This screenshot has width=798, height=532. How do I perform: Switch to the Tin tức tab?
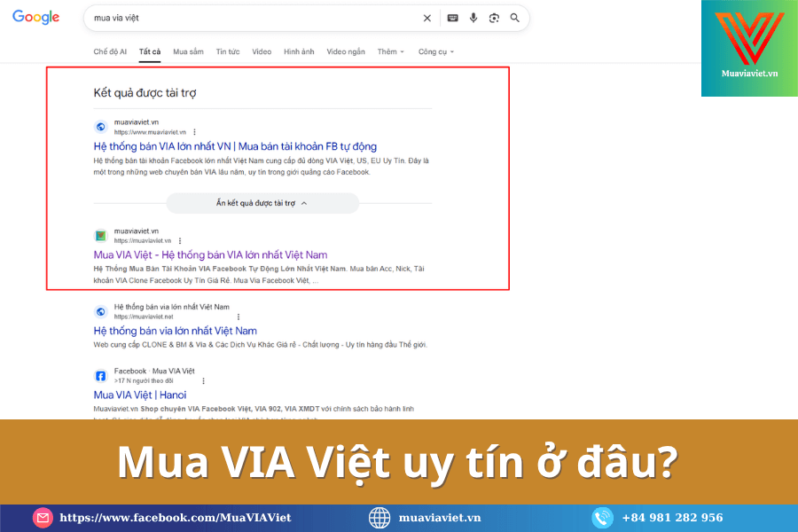228,52
